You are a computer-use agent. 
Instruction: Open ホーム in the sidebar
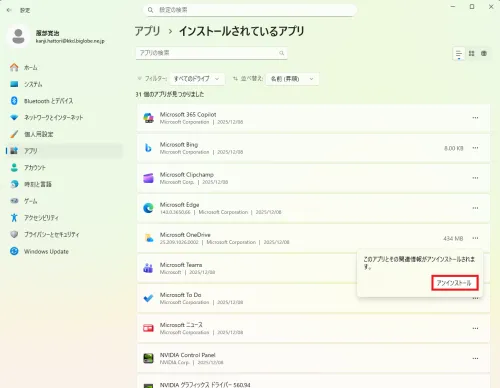[64, 68]
